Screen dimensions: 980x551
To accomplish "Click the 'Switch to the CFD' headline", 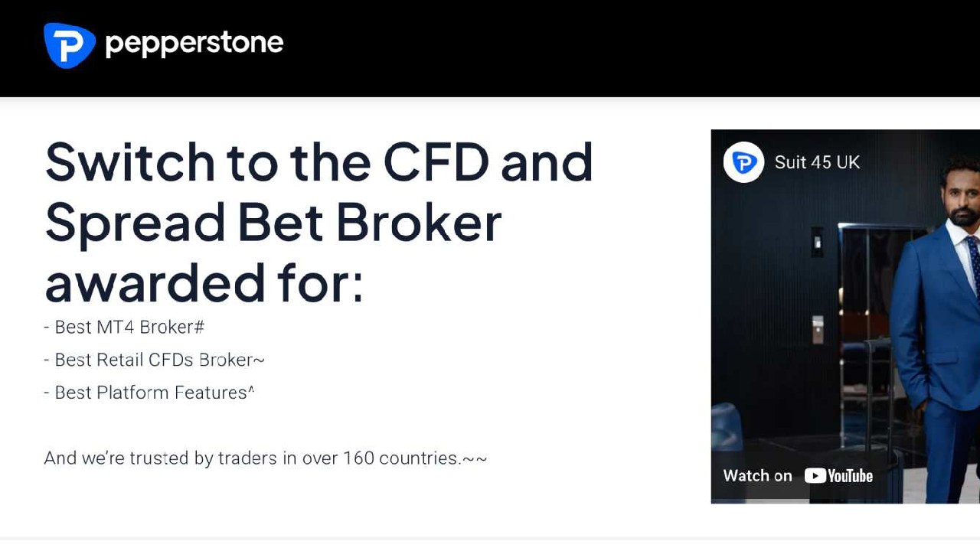I will [318, 162].
